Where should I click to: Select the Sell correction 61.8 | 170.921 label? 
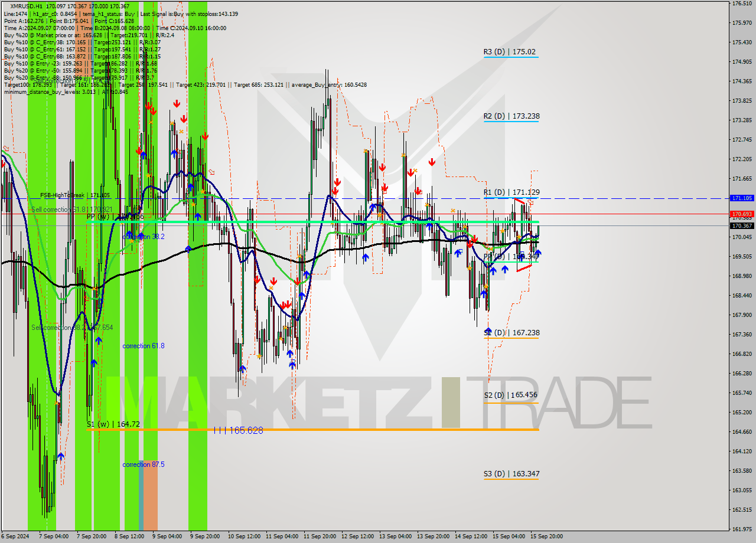coord(71,210)
